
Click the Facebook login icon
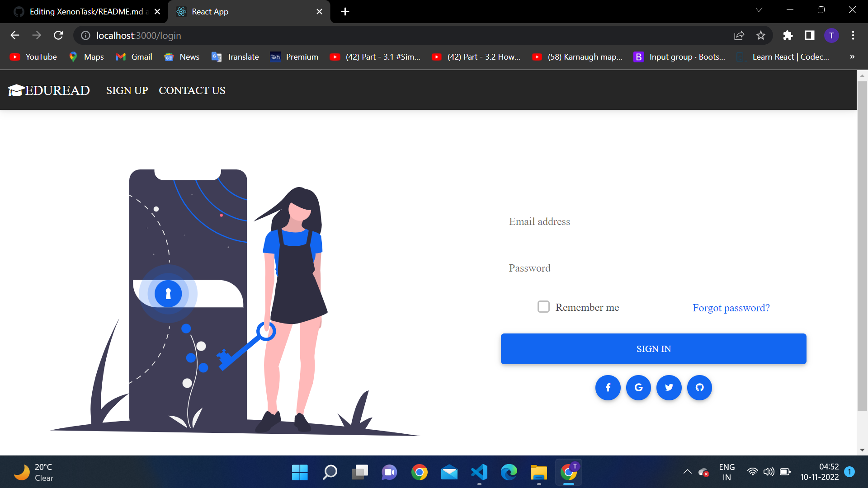coord(608,388)
